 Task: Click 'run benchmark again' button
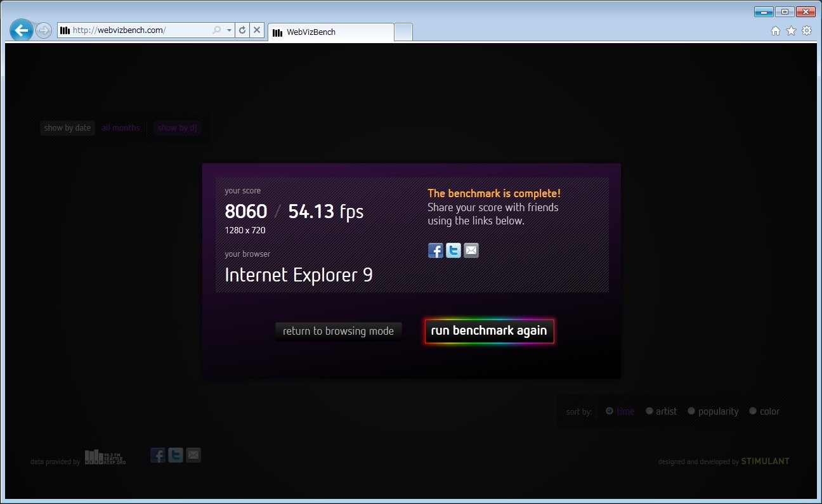click(x=489, y=331)
